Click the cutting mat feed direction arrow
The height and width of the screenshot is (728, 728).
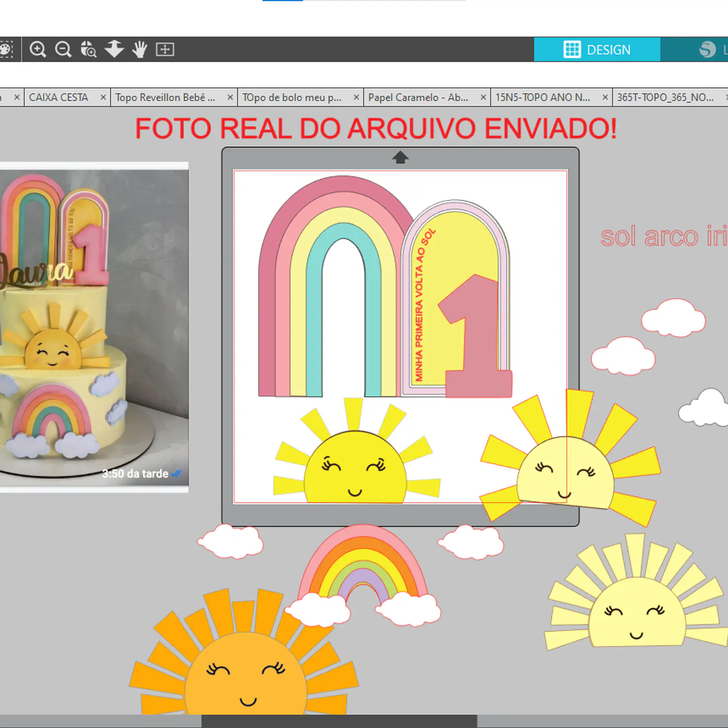coord(400,157)
